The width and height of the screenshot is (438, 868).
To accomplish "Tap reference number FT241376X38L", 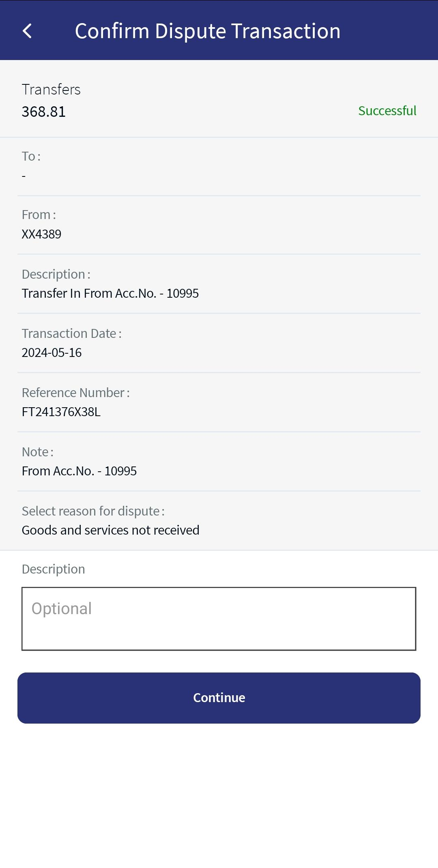I will point(61,412).
